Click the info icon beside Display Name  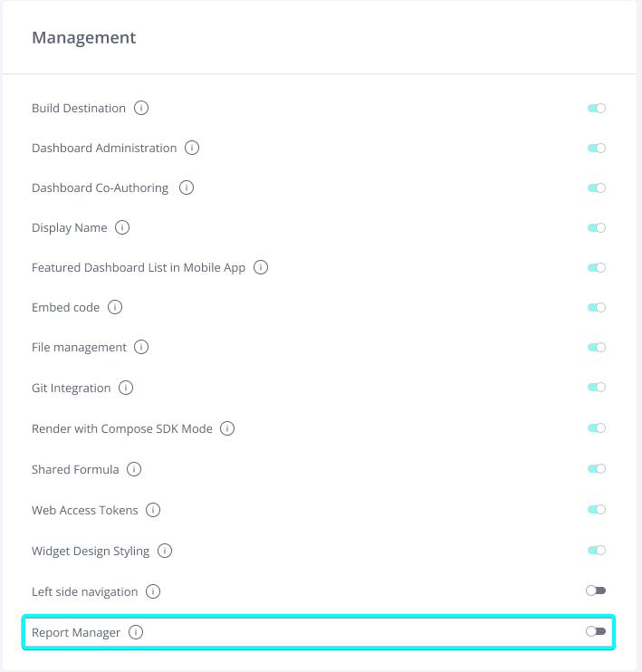pos(122,228)
